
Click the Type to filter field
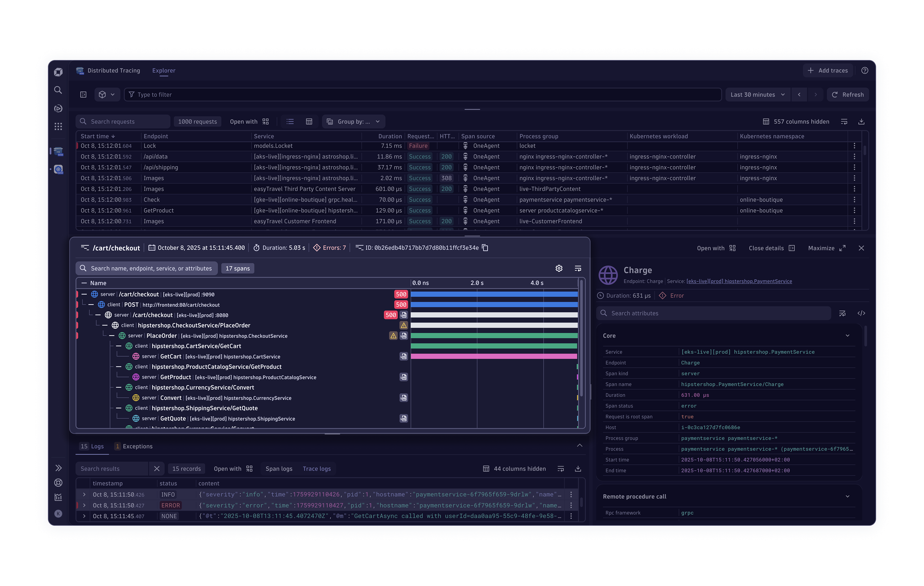click(422, 95)
